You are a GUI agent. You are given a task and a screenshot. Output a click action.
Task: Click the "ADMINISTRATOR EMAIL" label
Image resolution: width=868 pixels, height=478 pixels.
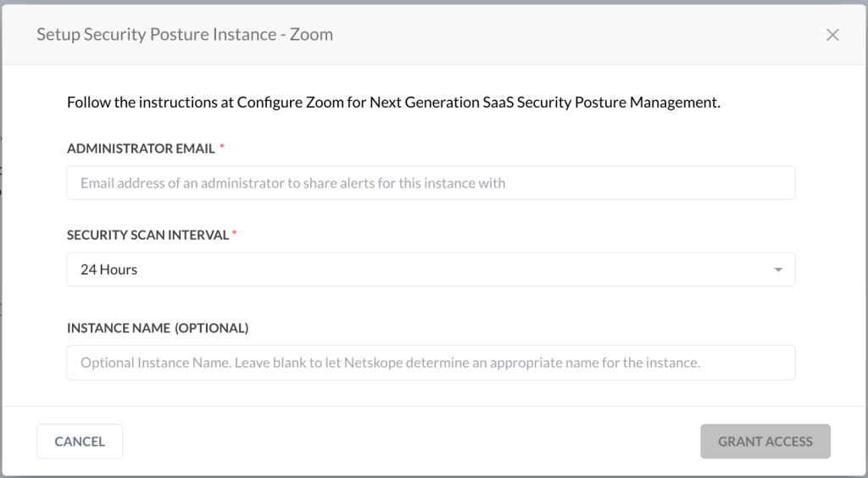click(142, 148)
